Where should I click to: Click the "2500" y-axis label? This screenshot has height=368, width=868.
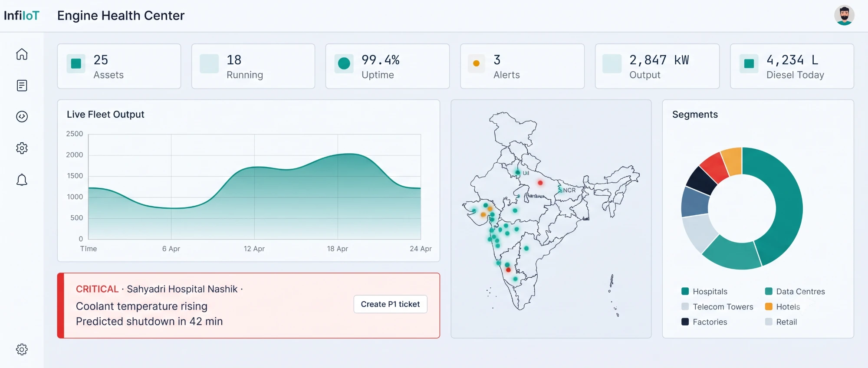coord(75,134)
